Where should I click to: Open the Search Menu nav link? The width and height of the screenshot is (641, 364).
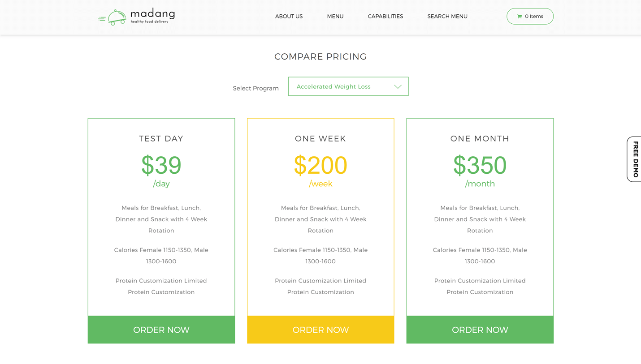[447, 17]
